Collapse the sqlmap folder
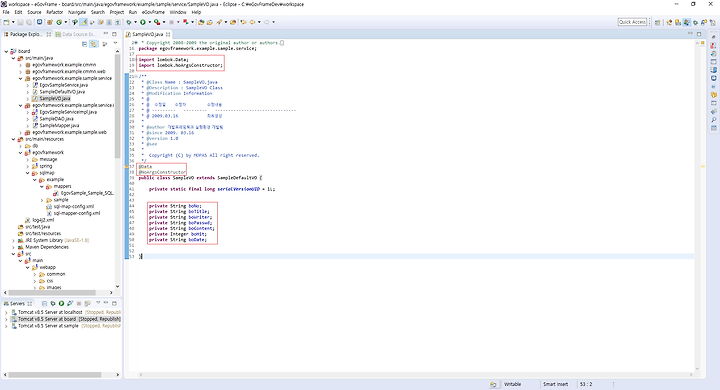 (x=28, y=173)
